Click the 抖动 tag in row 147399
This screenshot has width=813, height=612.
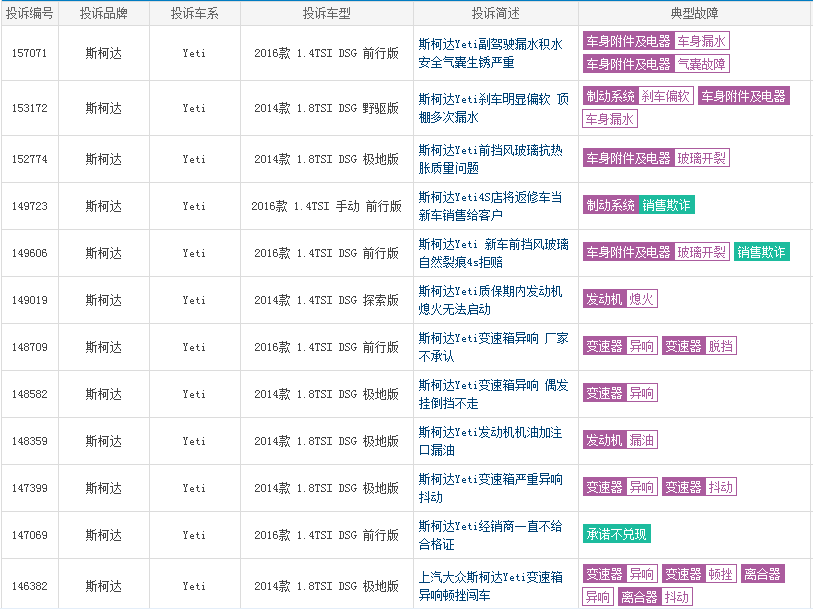coord(721,488)
